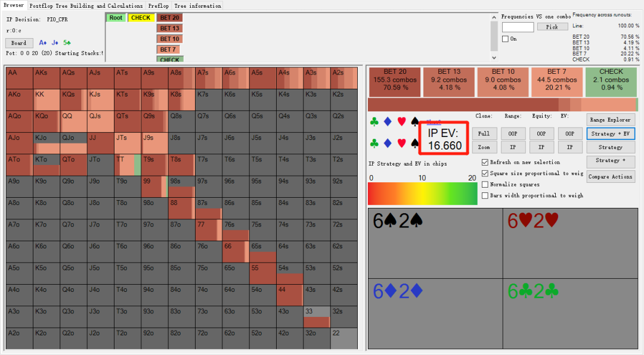Tick the On checkbox under Frequencies
The width and height of the screenshot is (644, 355).
505,39
